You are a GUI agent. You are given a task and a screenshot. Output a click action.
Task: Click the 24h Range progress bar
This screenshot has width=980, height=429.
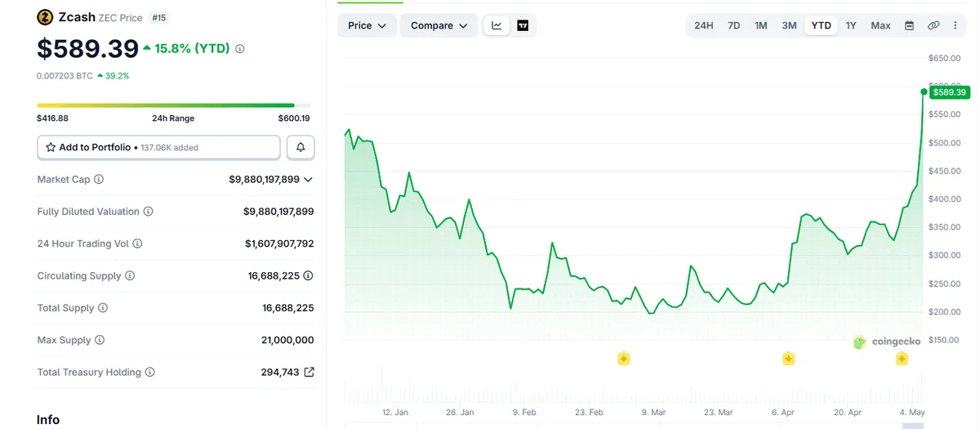pos(173,105)
